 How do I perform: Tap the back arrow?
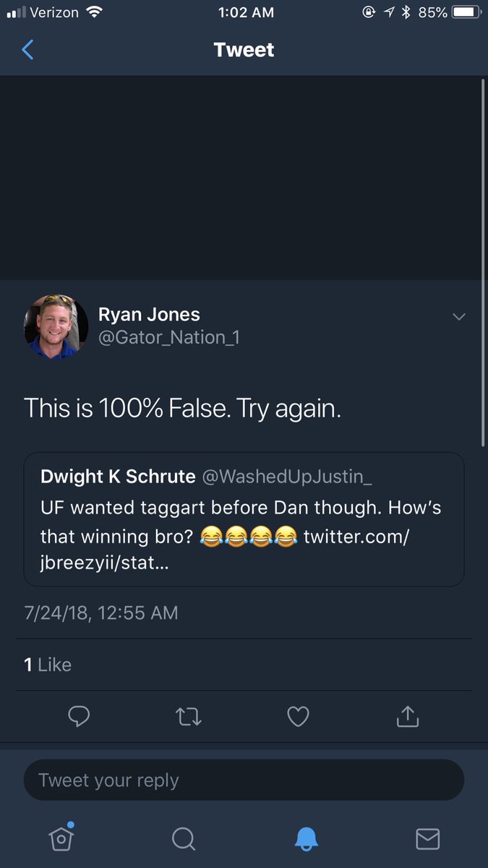tap(27, 50)
